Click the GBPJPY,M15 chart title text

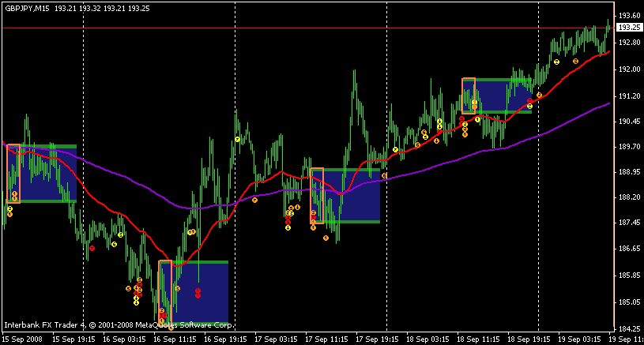click(x=27, y=9)
